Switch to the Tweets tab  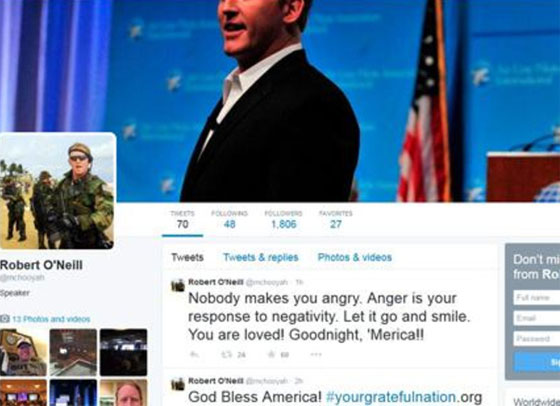click(187, 257)
